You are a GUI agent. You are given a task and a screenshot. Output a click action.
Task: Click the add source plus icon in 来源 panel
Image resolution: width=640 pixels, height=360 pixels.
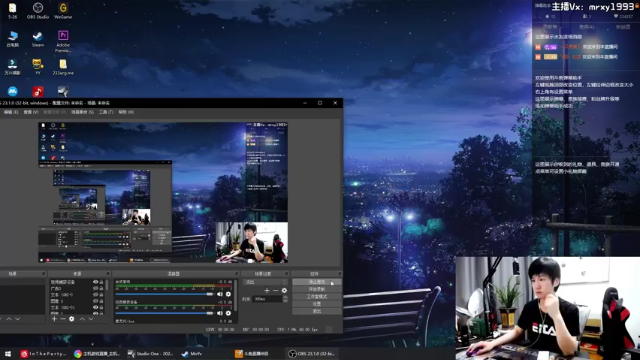click(54, 319)
